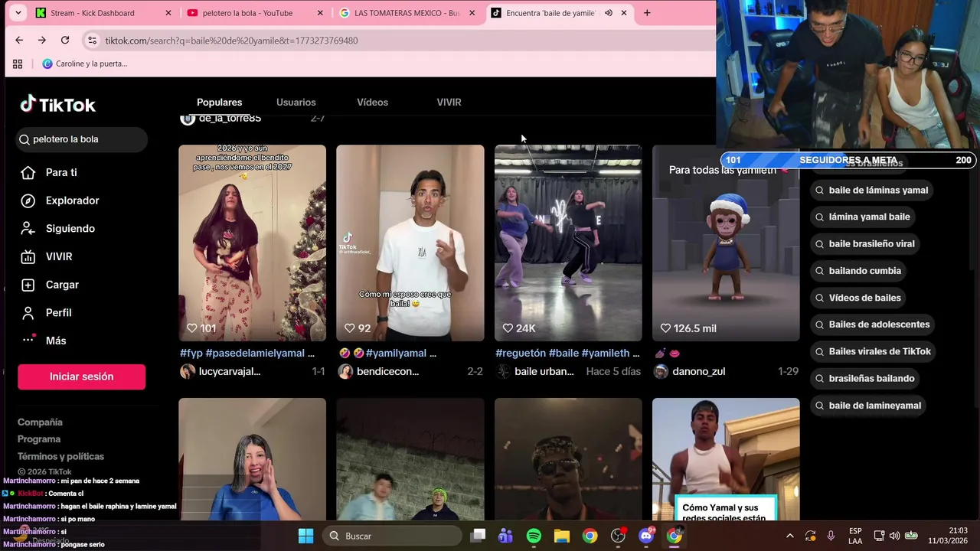The image size is (980, 551).
Task: Switch to the Vídeos tab
Action: [372, 102]
